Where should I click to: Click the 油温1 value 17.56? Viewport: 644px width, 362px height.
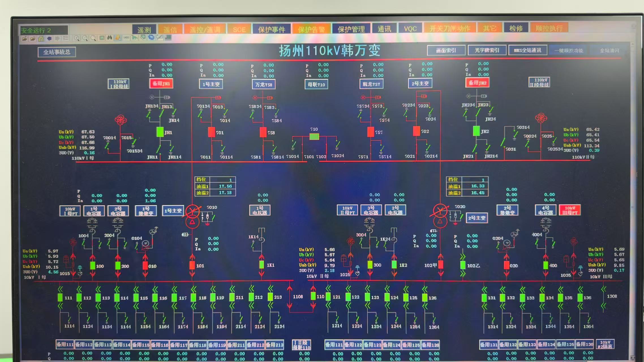pyautogui.click(x=225, y=186)
